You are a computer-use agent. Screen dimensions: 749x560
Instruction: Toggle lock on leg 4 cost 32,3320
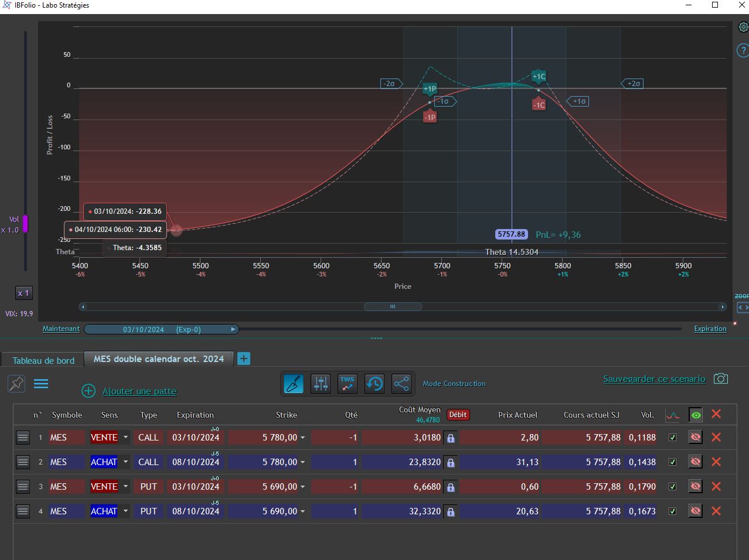[451, 511]
